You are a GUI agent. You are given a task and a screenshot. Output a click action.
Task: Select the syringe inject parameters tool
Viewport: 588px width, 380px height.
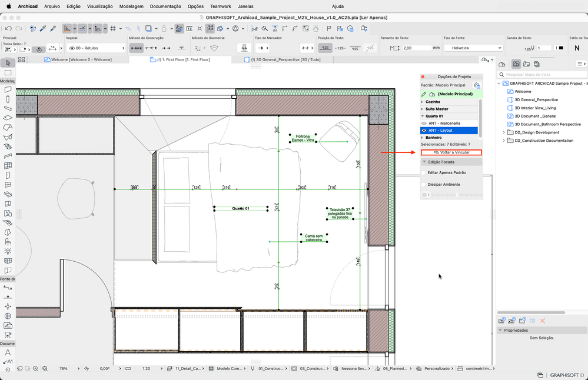53,28
